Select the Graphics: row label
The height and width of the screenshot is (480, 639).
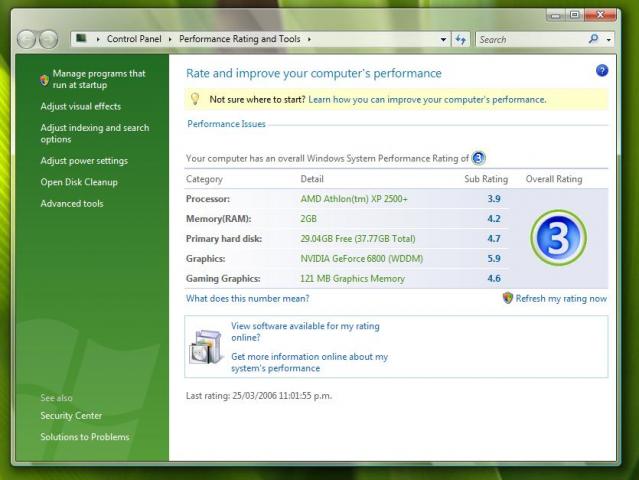click(x=205, y=259)
